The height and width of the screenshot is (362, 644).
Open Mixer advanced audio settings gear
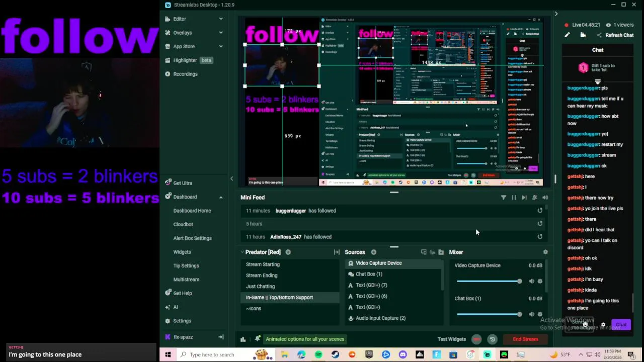(x=545, y=252)
